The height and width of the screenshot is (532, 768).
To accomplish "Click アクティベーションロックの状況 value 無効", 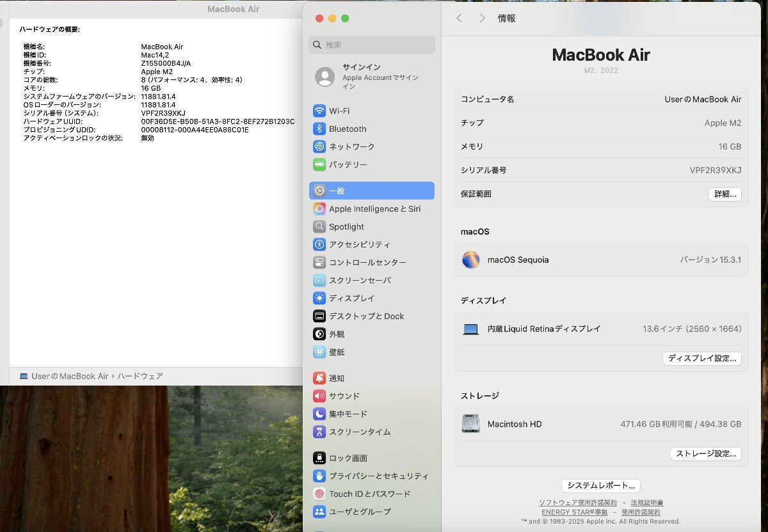I will point(147,138).
